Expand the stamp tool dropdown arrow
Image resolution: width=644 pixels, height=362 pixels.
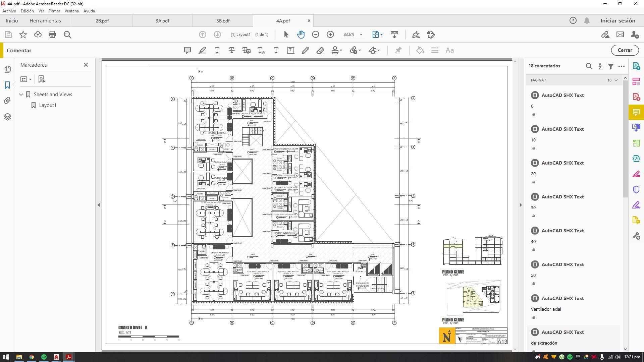pyautogui.click(x=341, y=50)
